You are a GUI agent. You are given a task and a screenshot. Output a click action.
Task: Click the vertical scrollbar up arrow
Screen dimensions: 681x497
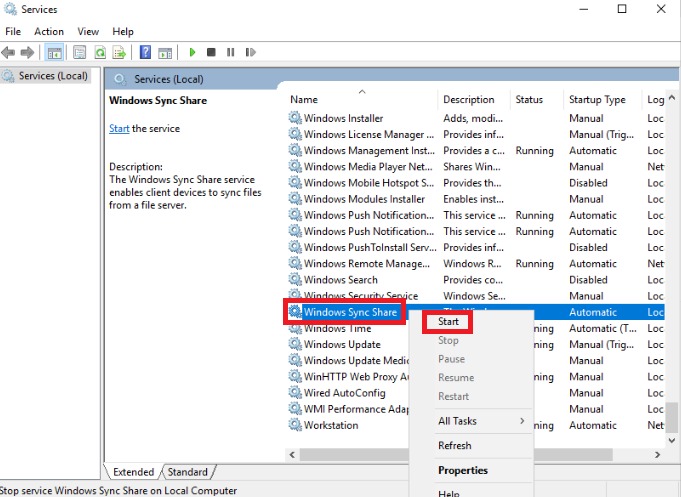[671, 98]
